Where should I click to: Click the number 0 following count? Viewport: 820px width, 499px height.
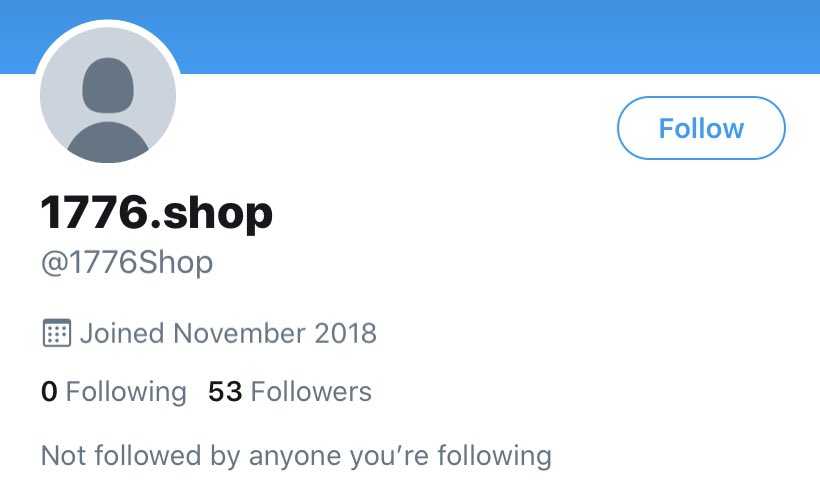tap(49, 392)
